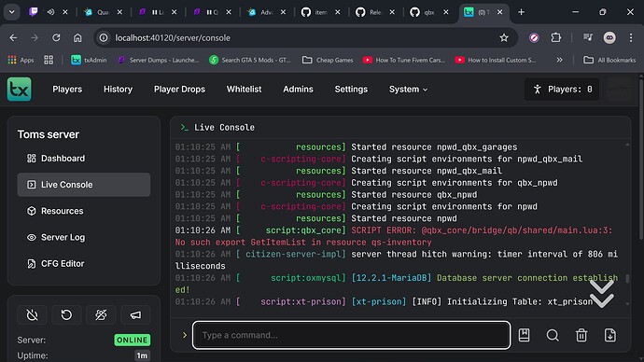Open the History page
This screenshot has width=644, height=362.
118,89
